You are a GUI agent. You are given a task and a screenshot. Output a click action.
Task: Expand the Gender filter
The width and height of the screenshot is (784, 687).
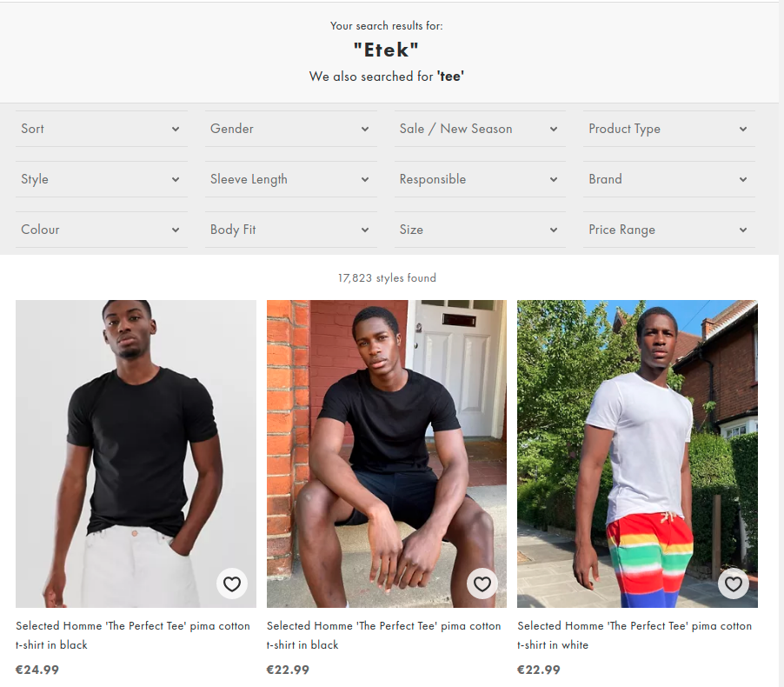[x=291, y=129]
